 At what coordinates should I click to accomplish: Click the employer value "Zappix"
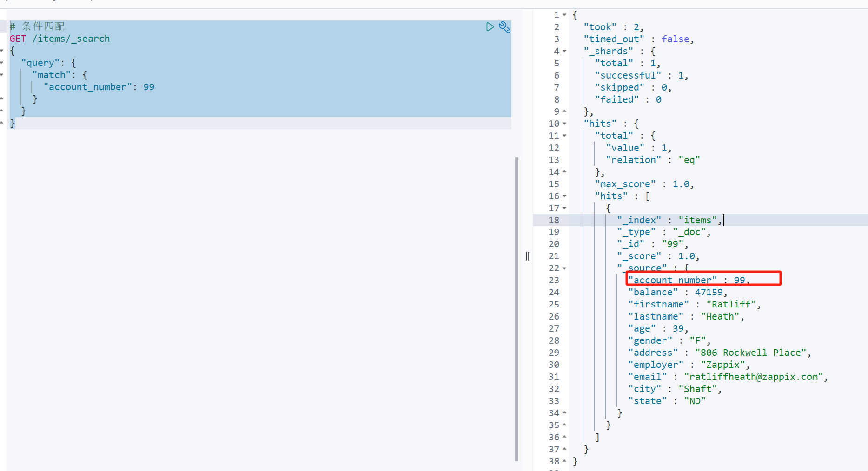point(722,365)
